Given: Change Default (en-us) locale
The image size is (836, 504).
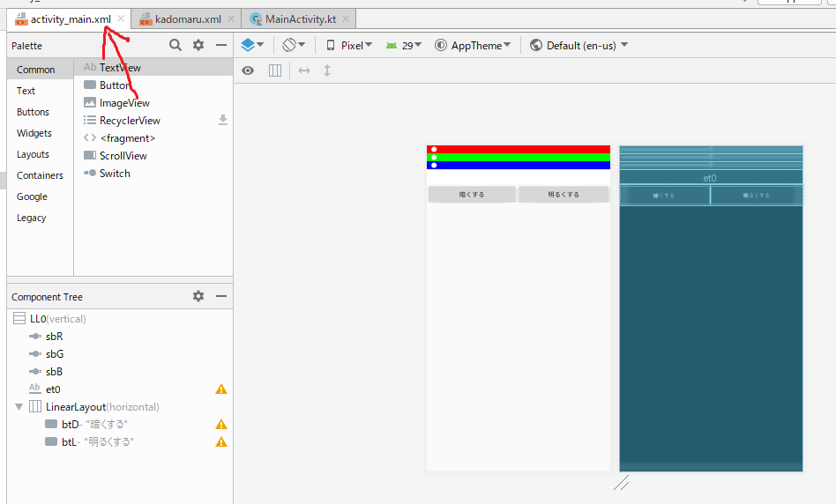Looking at the screenshot, I should click(579, 45).
